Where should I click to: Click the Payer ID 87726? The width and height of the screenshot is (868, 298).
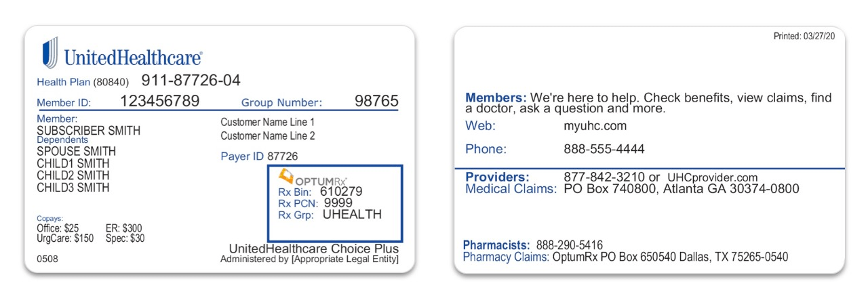pyautogui.click(x=282, y=156)
